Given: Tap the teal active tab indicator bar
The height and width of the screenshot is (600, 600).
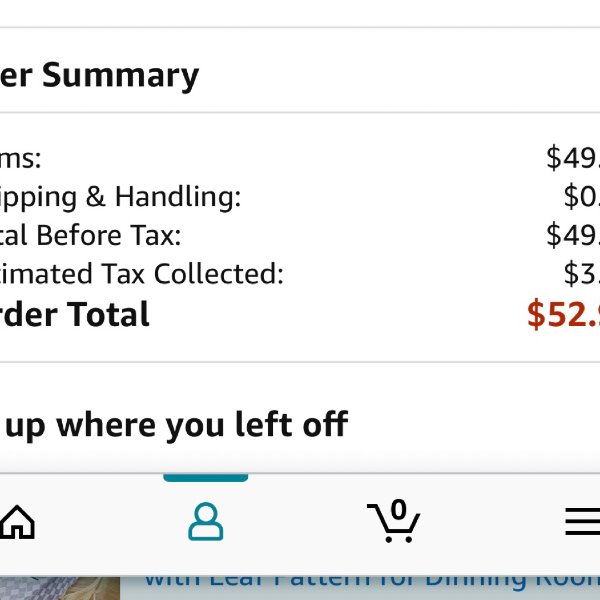Looking at the screenshot, I should click(205, 478).
